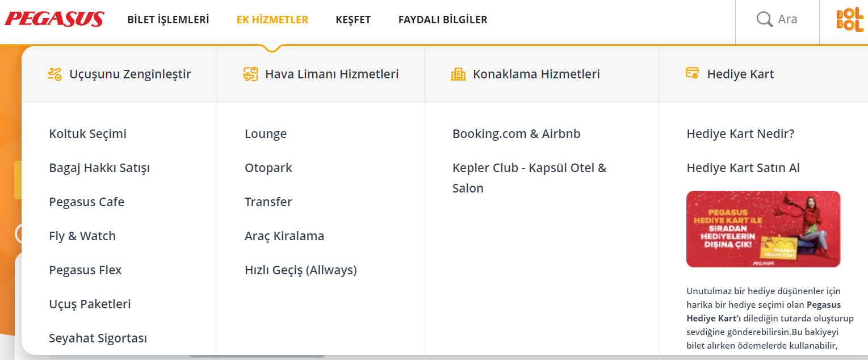Click the Hediye Kart icon
This screenshot has width=868, height=360.
coord(692,74)
